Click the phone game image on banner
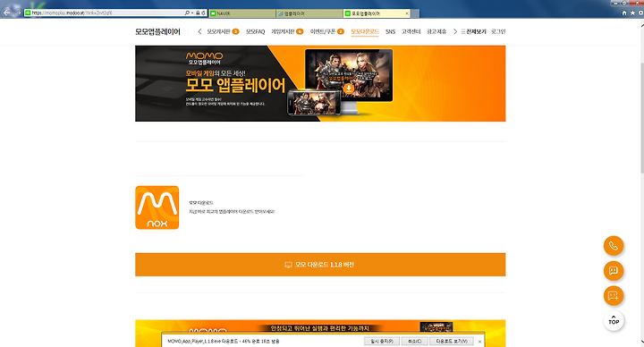This screenshot has width=644, height=347. [x=314, y=103]
